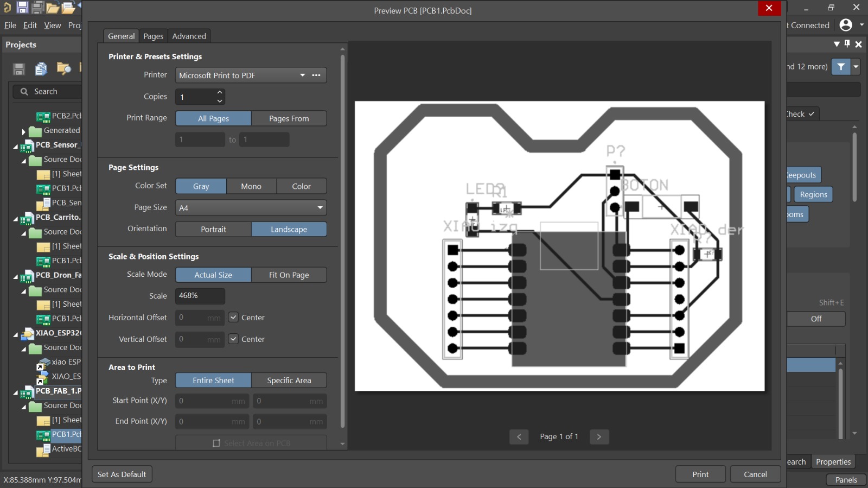This screenshot has height=488, width=868.
Task: Click the Open folder icon in title bar
Action: [x=53, y=8]
